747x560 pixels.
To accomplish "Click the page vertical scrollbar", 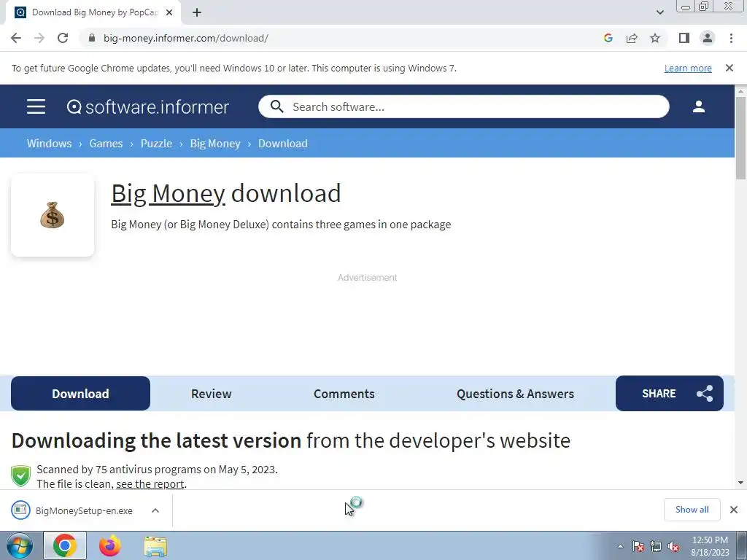I will 740,138.
